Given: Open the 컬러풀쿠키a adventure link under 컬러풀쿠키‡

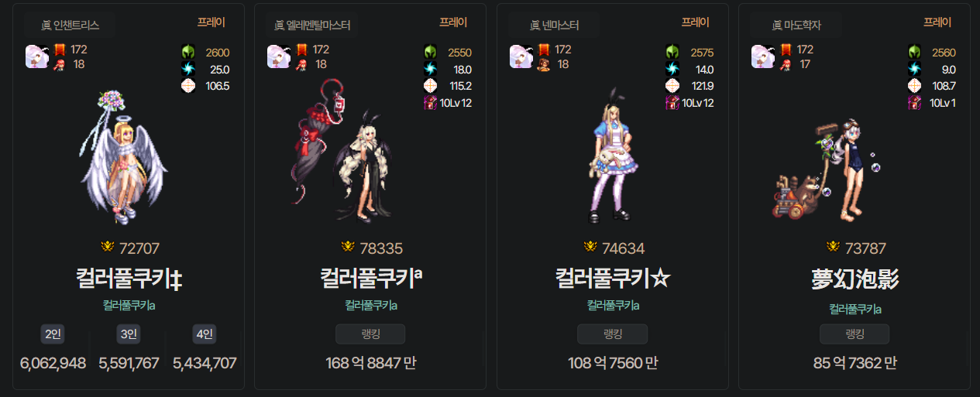Looking at the screenshot, I should pos(129,305).
